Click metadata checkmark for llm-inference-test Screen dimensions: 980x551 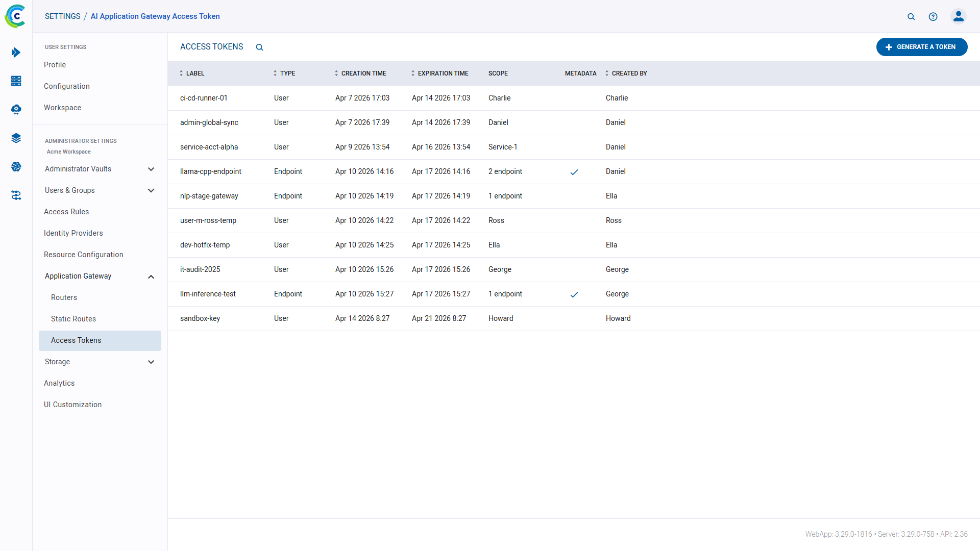point(574,295)
